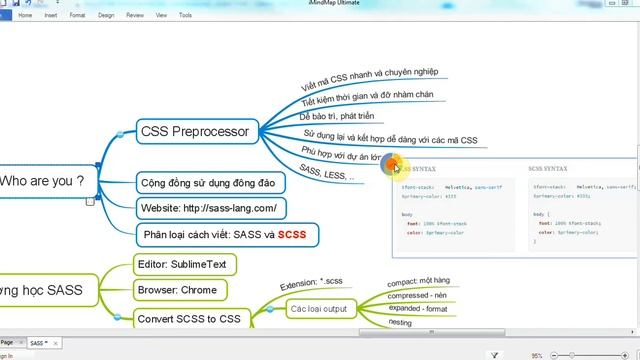
Task: Open the Tools ribbon tab
Action: click(185, 15)
